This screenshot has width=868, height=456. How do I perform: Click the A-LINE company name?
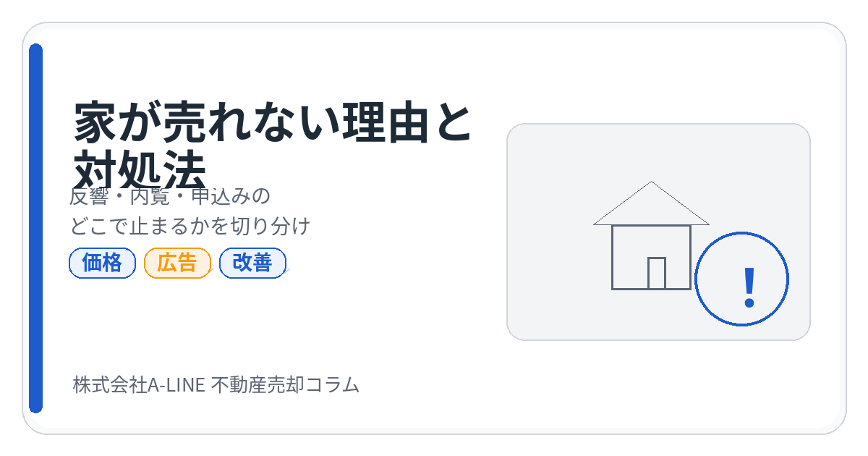click(176, 385)
